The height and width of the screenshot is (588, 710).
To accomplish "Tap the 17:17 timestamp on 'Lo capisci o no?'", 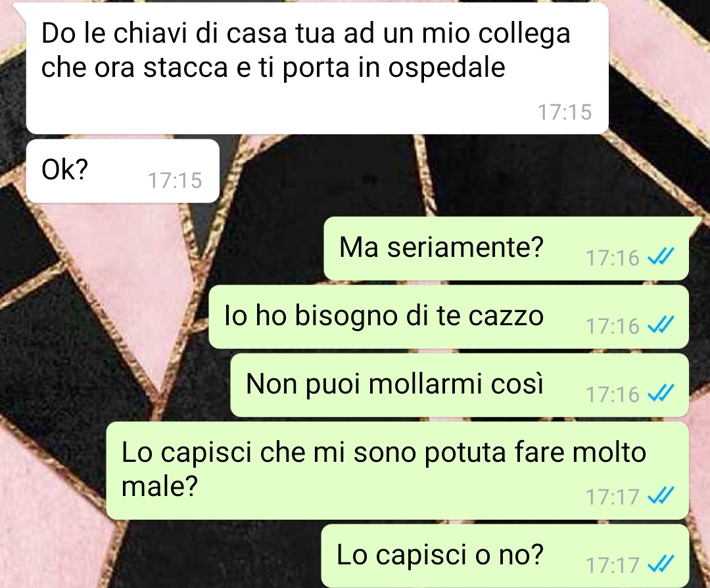I will pyautogui.click(x=613, y=566).
